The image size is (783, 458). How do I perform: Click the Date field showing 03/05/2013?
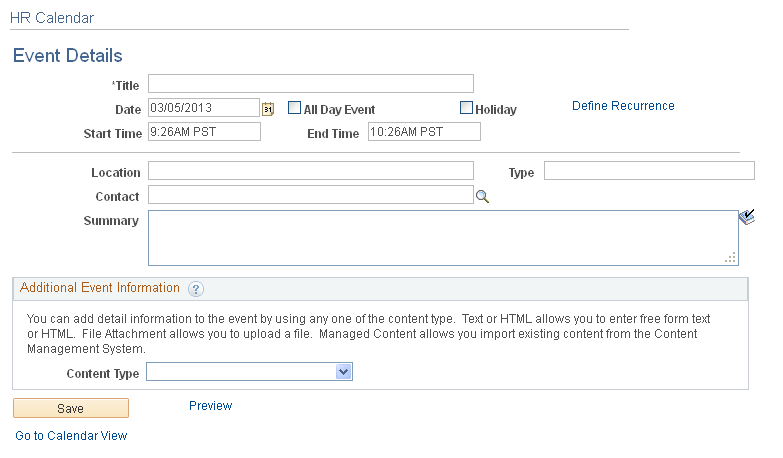(x=204, y=107)
